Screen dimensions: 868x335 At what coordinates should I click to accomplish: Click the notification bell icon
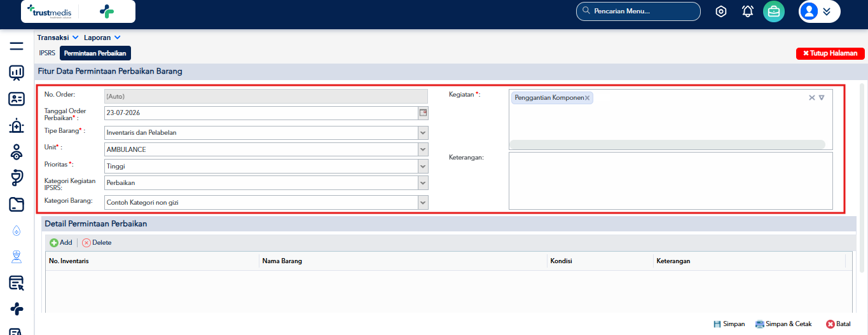[x=748, y=11]
